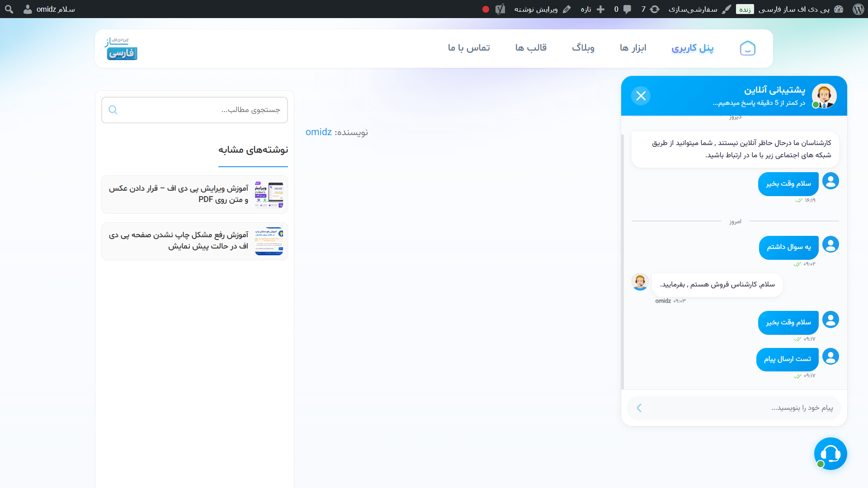Open related post about PDF editing tutorial
Image resolution: width=868 pixels, height=488 pixels.
(194, 194)
